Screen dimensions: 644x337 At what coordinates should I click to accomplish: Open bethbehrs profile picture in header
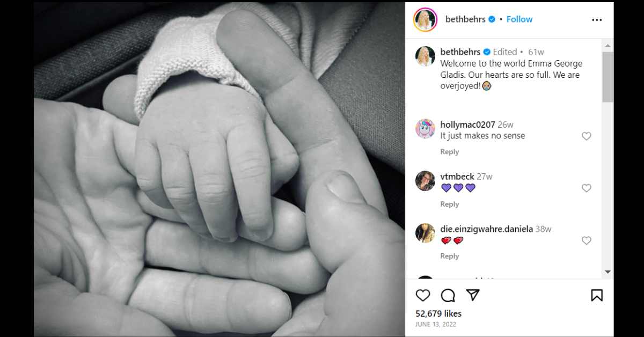[x=425, y=20]
